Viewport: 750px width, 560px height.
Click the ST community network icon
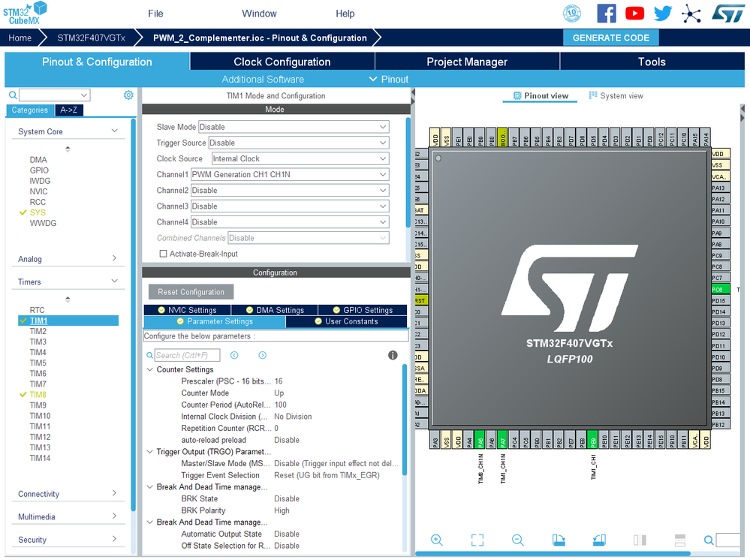pos(691,14)
